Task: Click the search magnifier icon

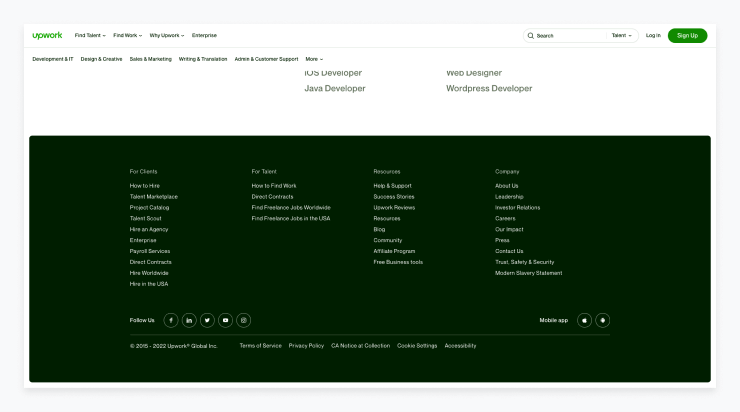Action: [x=530, y=36]
